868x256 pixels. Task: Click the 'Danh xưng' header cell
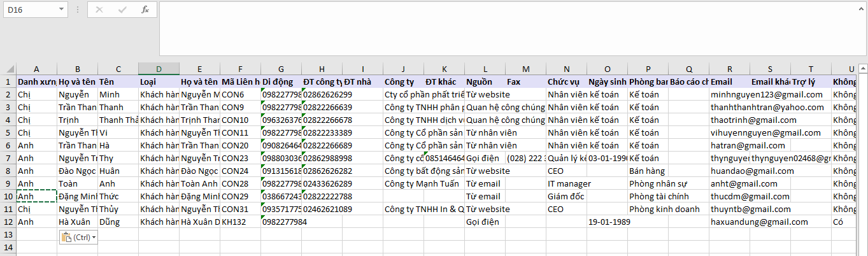click(36, 82)
